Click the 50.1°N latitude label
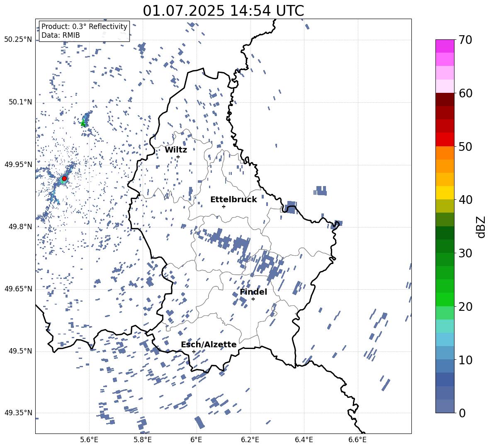 pyautogui.click(x=20, y=102)
